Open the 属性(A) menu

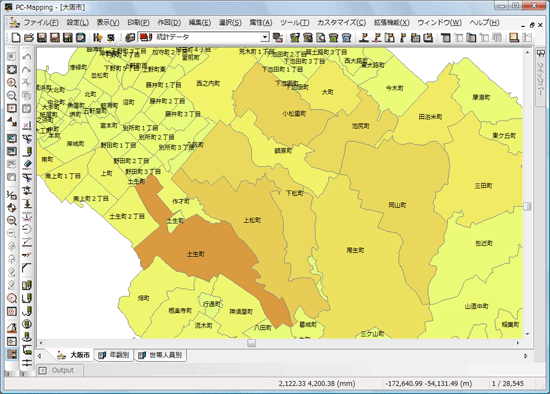(261, 23)
